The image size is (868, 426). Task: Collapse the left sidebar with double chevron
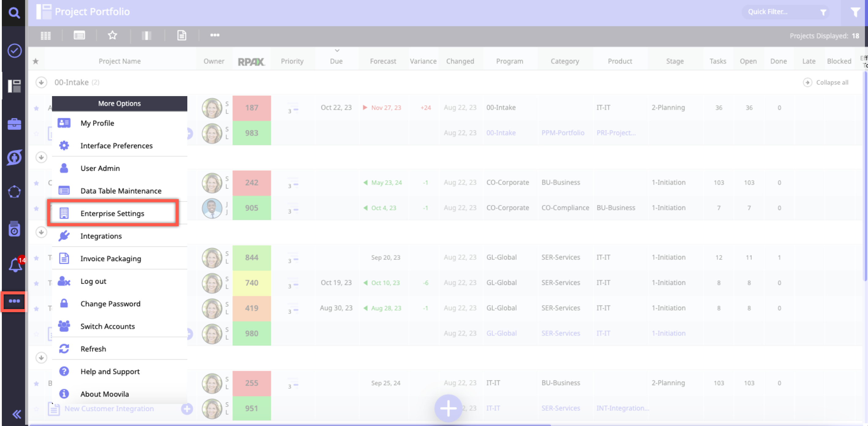click(16, 414)
